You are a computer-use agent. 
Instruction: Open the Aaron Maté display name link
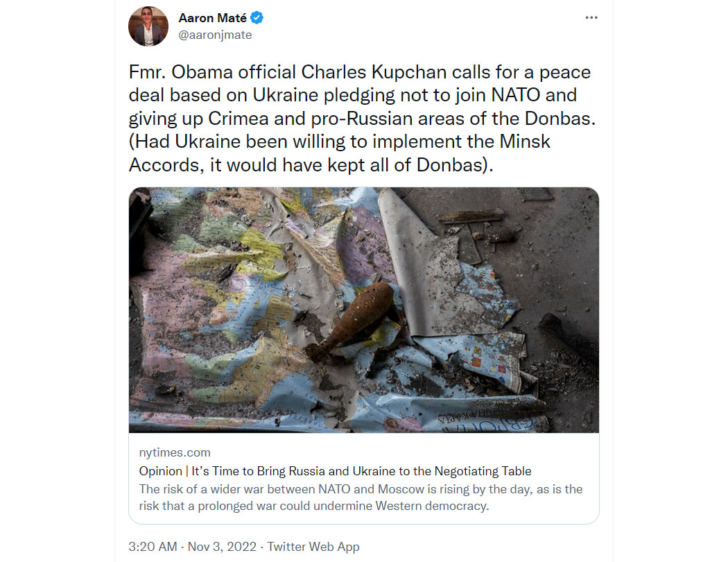click(x=213, y=17)
